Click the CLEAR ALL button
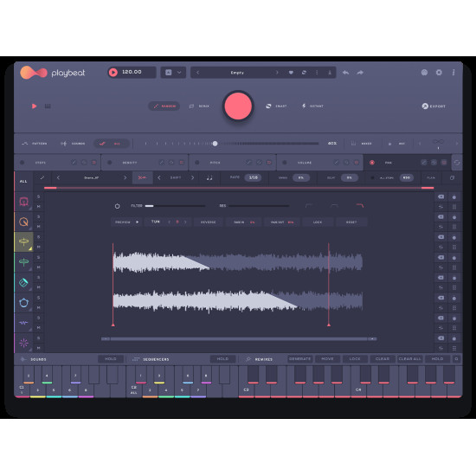 coord(410,359)
